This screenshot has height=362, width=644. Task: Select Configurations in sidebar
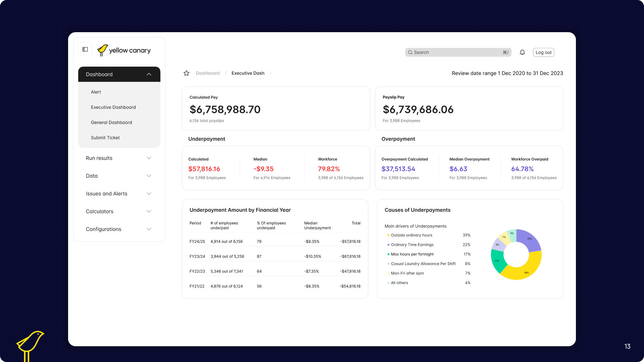(x=103, y=229)
